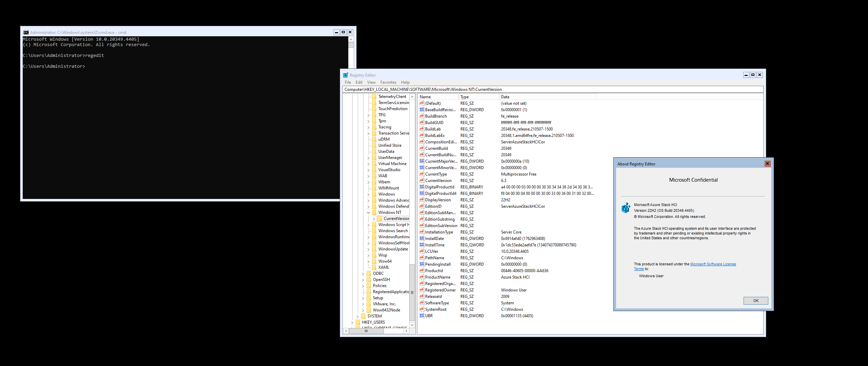The image size is (868, 366).
Task: Open the Edit menu
Action: pyautogui.click(x=359, y=82)
